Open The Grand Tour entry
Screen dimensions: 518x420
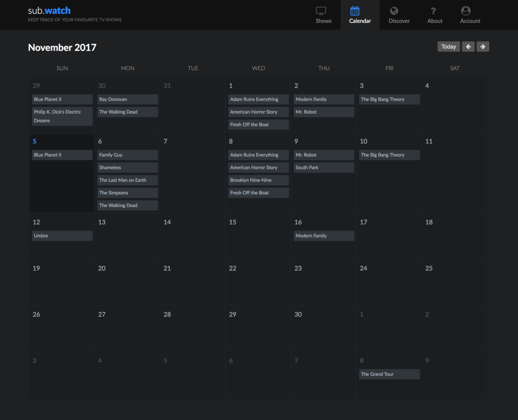[x=389, y=374]
